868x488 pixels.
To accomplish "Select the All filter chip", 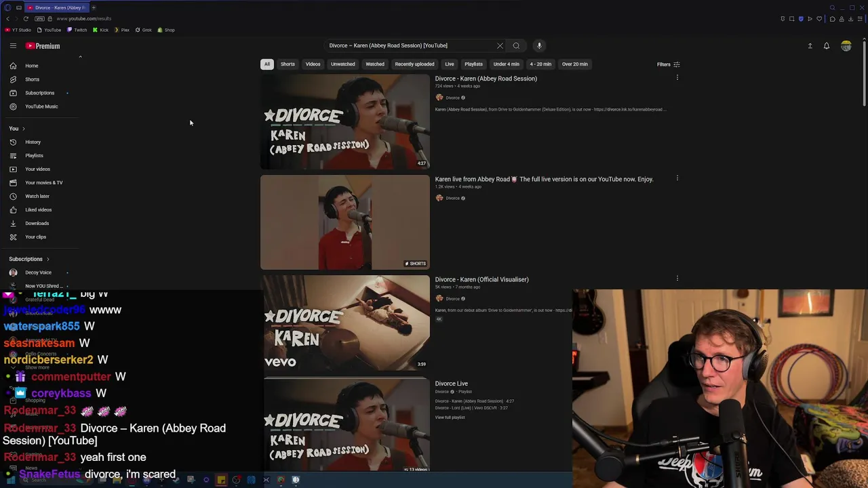I will click(x=267, y=64).
